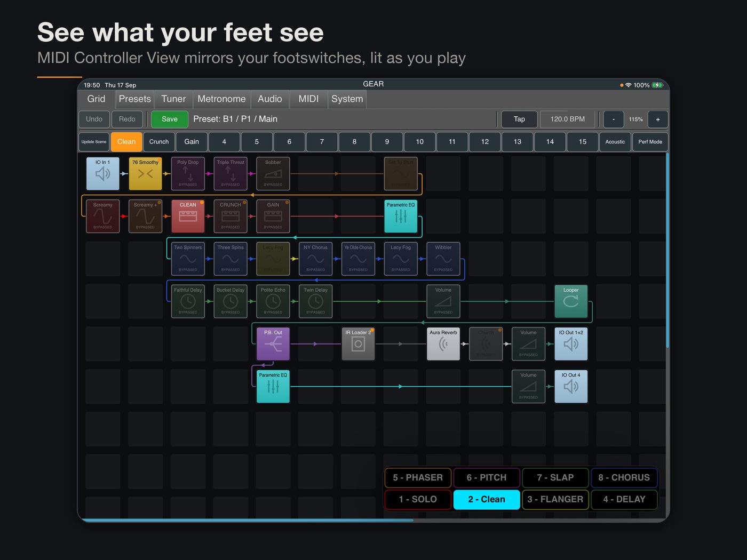Select the NY Chorus block
Image resolution: width=747 pixels, height=560 pixels.
316,259
